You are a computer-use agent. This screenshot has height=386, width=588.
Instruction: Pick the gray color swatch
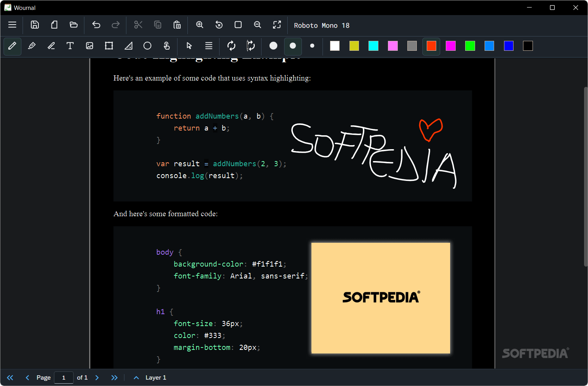pyautogui.click(x=412, y=46)
